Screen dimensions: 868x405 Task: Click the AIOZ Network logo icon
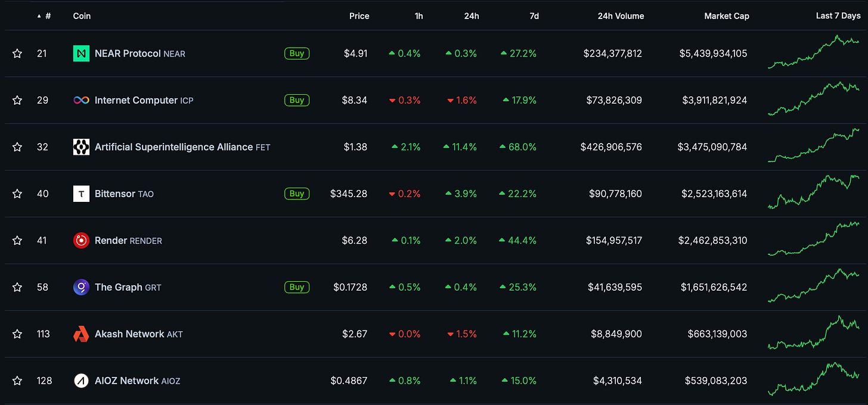click(81, 381)
